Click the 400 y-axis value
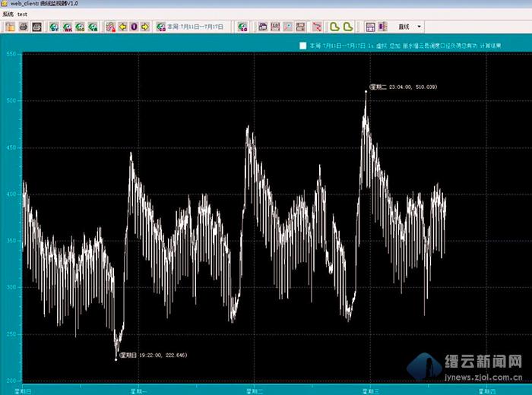The height and width of the screenshot is (395, 532). pos(11,194)
